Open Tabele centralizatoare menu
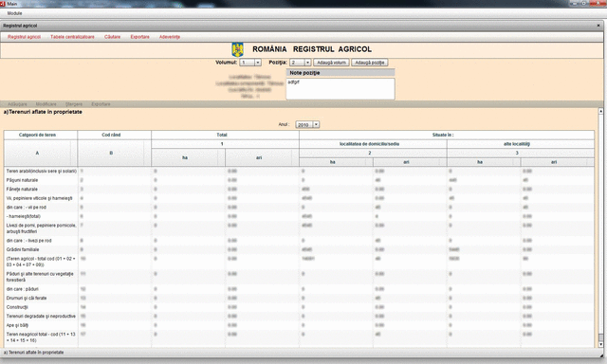 point(72,37)
